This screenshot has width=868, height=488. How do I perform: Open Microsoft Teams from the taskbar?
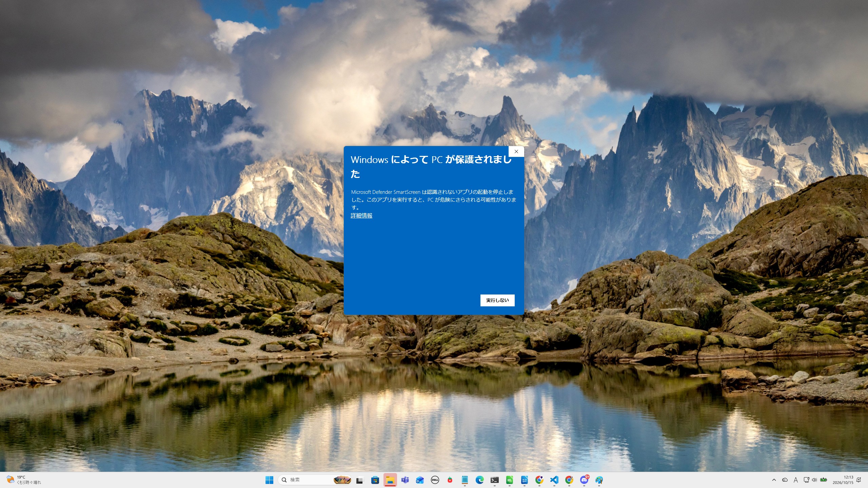point(405,480)
